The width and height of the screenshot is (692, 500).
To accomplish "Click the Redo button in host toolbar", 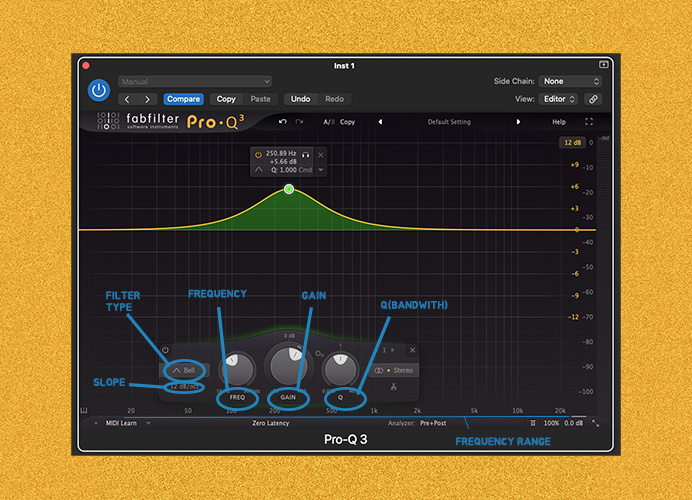I will pyautogui.click(x=335, y=99).
